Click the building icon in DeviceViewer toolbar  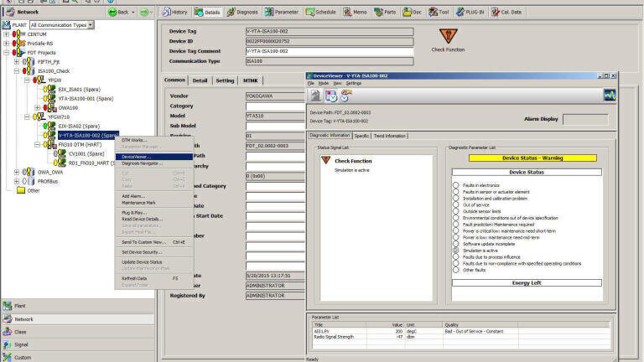coord(315,96)
